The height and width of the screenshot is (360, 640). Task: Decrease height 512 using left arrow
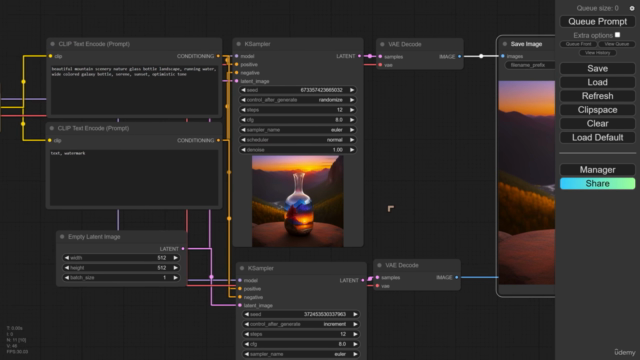click(x=67, y=268)
